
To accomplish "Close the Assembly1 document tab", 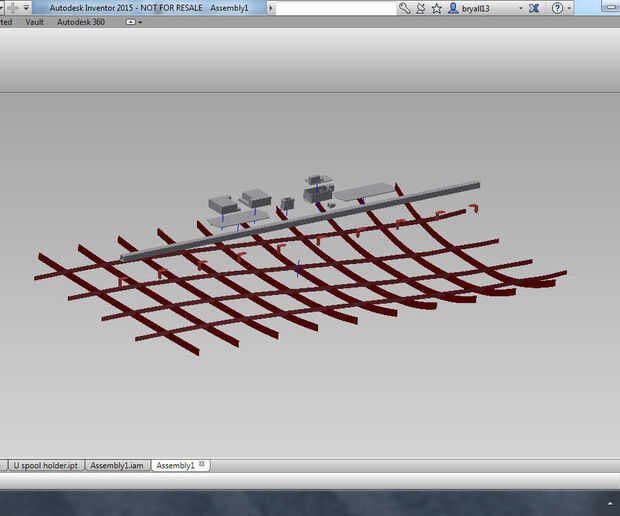I will [x=202, y=464].
